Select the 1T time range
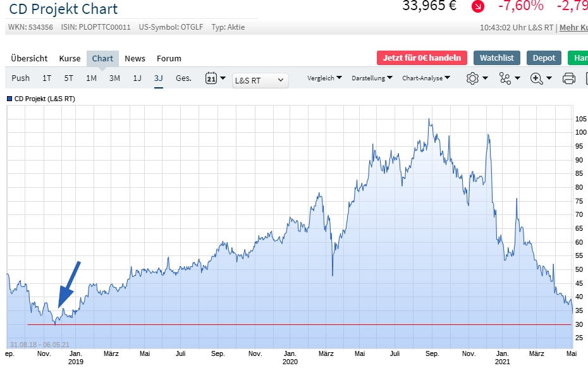Image resolution: width=588 pixels, height=368 pixels. pyautogui.click(x=47, y=78)
